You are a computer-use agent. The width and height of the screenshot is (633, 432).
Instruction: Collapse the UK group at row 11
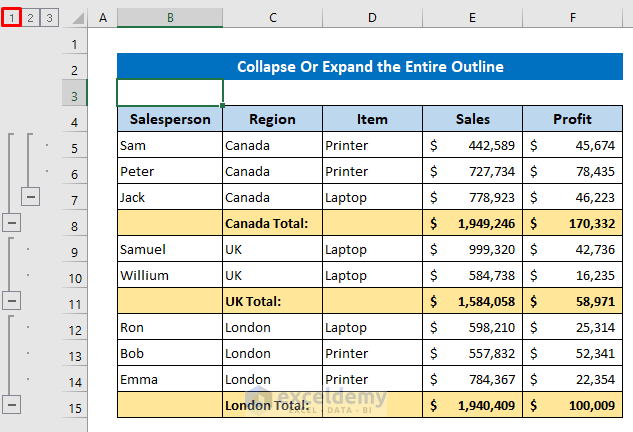(12, 300)
